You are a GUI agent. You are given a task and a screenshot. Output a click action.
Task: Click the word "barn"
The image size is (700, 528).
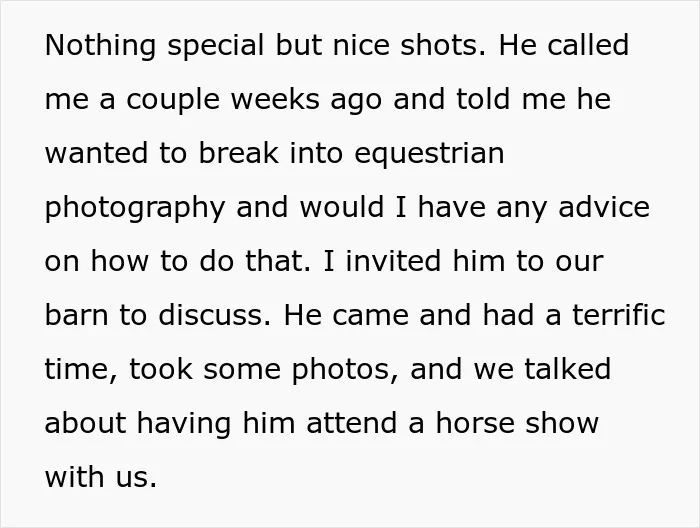[x=77, y=315]
